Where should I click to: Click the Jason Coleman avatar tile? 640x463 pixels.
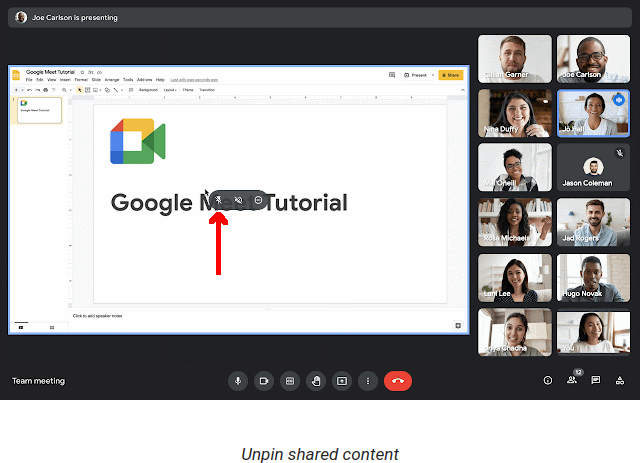click(x=593, y=167)
